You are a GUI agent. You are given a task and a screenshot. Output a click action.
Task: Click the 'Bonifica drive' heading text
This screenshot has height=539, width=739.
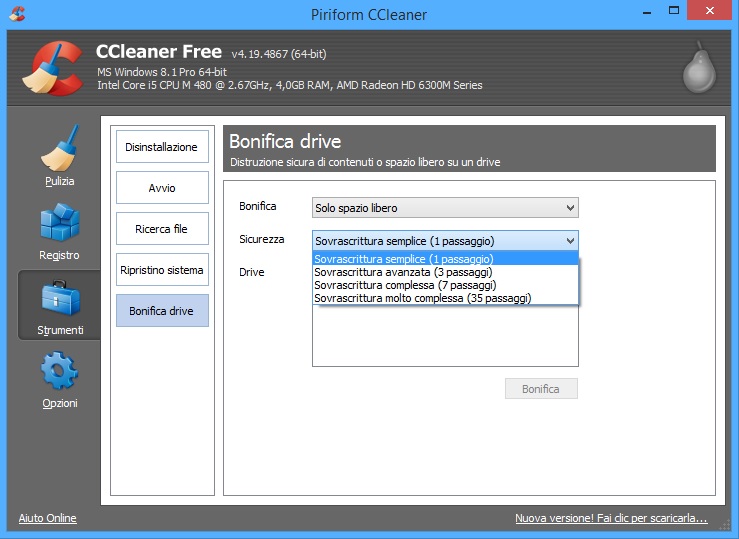[x=285, y=141]
